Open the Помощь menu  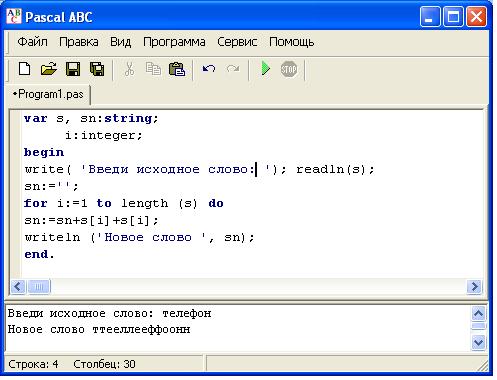click(x=291, y=42)
